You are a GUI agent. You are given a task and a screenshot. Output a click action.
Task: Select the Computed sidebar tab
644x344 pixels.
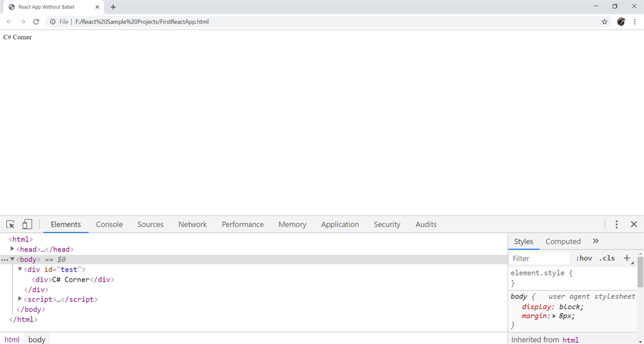coord(563,241)
